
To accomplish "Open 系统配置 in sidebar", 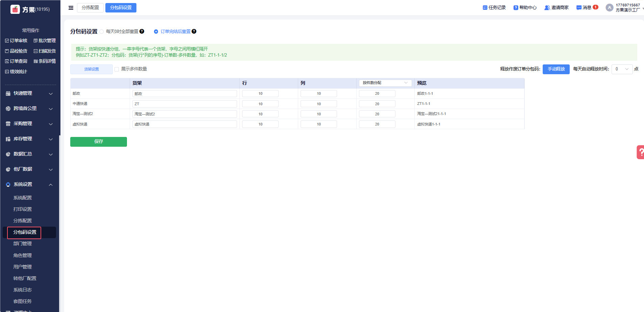I will pyautogui.click(x=23, y=198).
